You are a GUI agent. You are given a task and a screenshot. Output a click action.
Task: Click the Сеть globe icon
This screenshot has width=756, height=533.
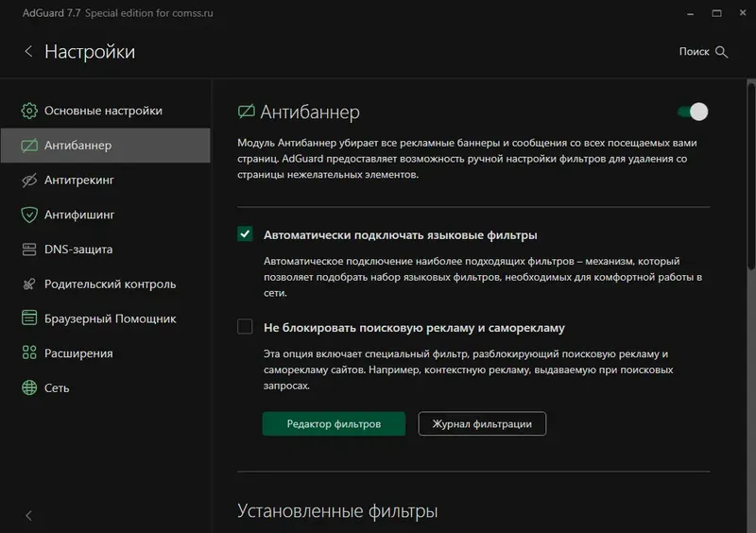coord(29,387)
